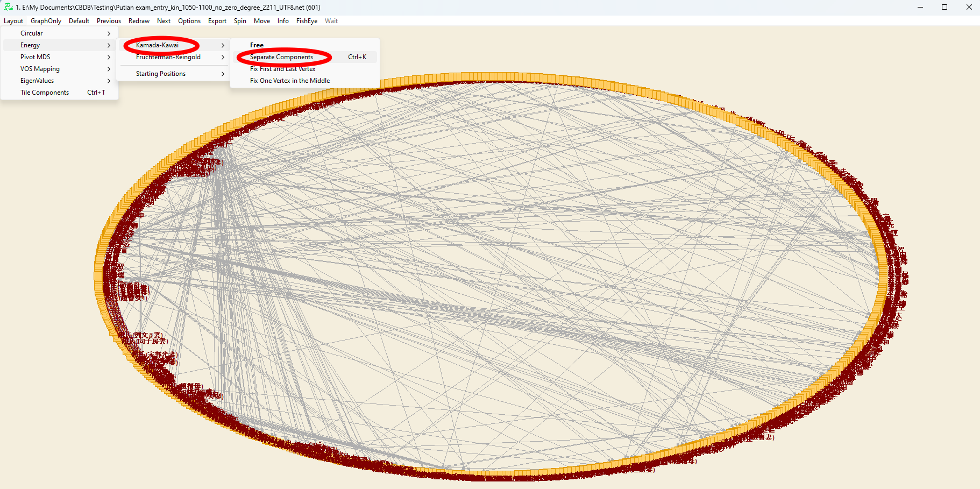Choose the Free Kamada-Kawai option
980x489 pixels.
[257, 45]
